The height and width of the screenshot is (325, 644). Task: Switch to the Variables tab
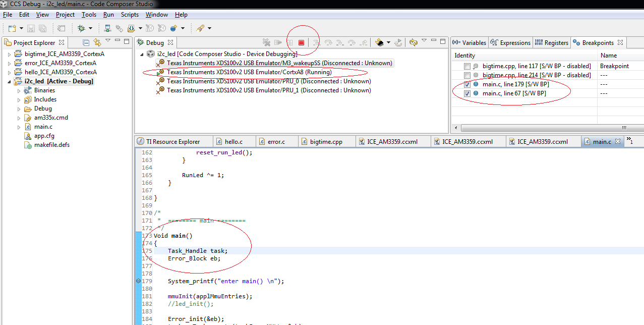(470, 43)
